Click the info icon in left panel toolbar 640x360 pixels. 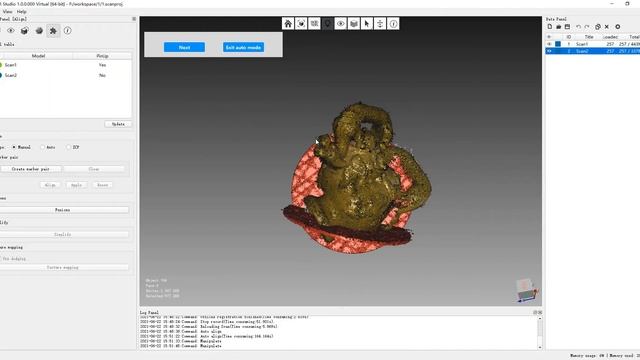[x=67, y=31]
